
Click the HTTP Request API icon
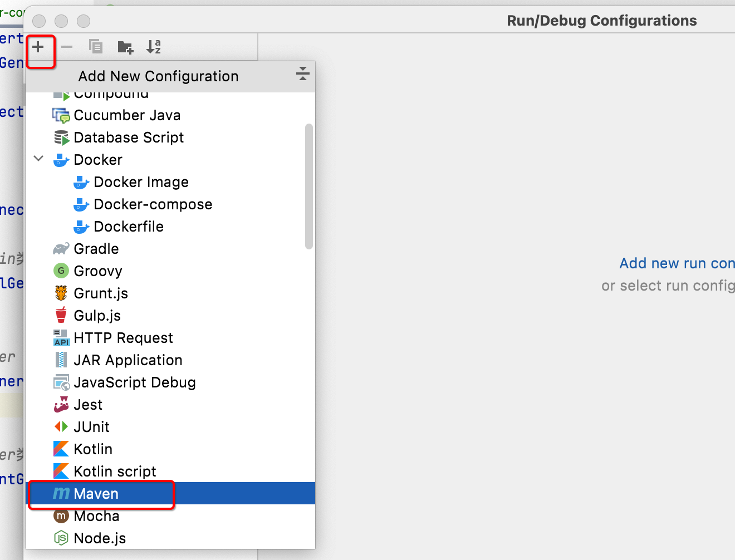coord(61,337)
